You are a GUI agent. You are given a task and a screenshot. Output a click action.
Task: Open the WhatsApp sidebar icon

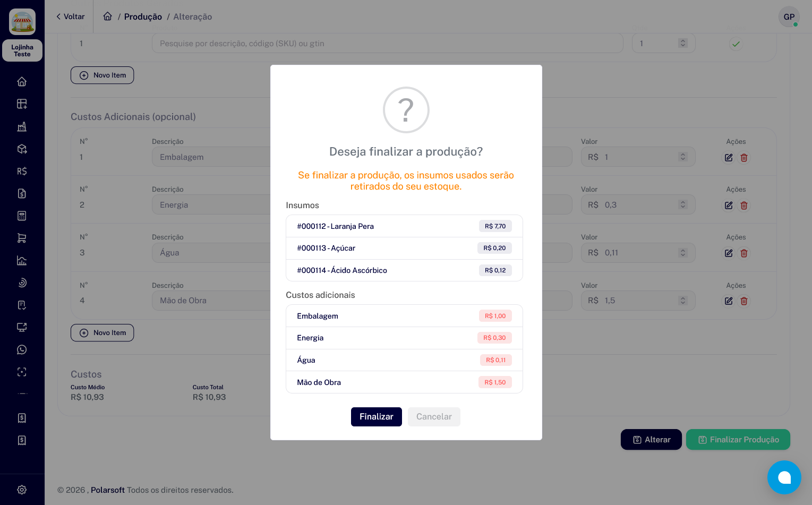tap(22, 349)
